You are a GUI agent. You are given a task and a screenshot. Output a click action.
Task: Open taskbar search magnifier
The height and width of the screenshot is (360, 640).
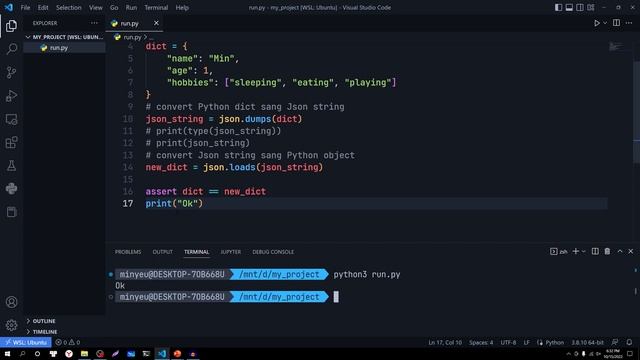coord(22,354)
